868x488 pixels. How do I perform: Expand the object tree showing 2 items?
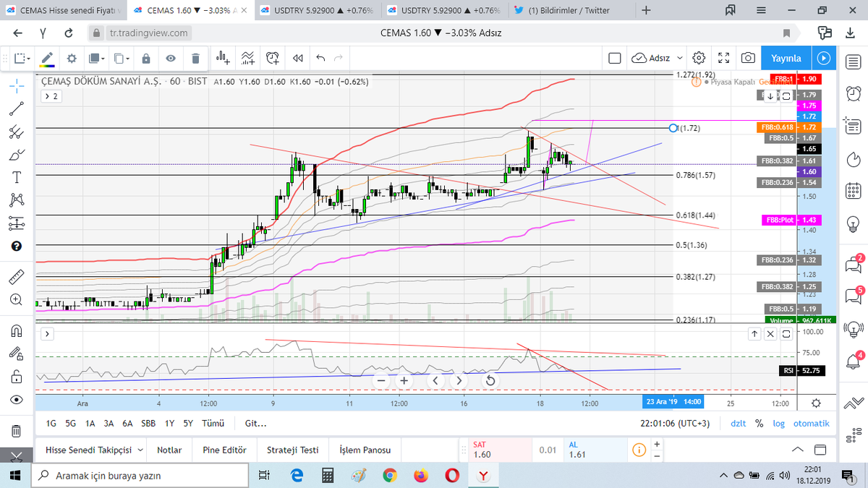point(50,95)
